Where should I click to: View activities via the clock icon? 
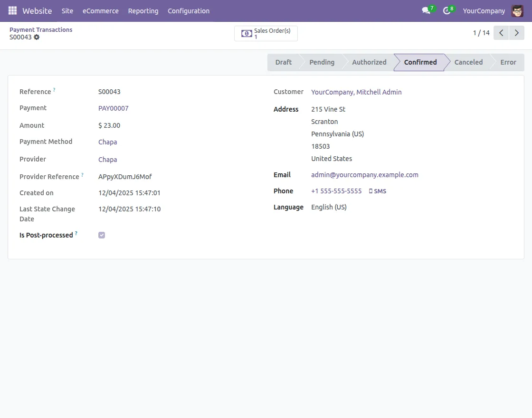click(x=446, y=10)
